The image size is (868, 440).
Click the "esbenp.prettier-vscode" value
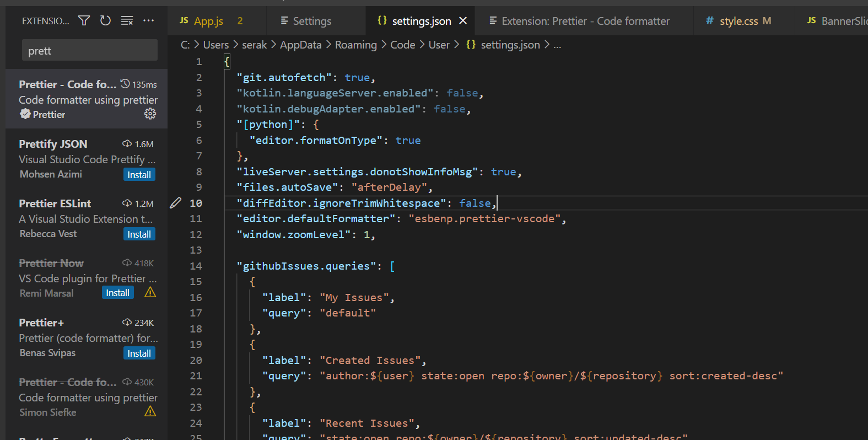click(484, 218)
